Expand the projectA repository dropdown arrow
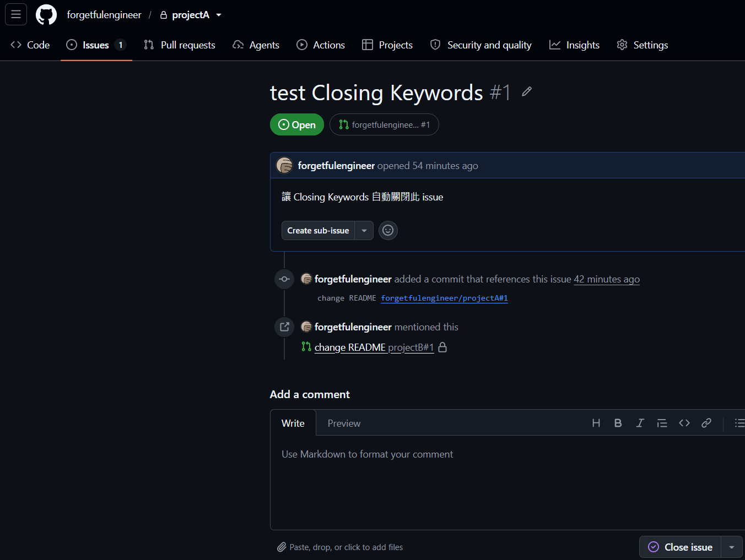Image resolution: width=745 pixels, height=560 pixels. (x=219, y=15)
